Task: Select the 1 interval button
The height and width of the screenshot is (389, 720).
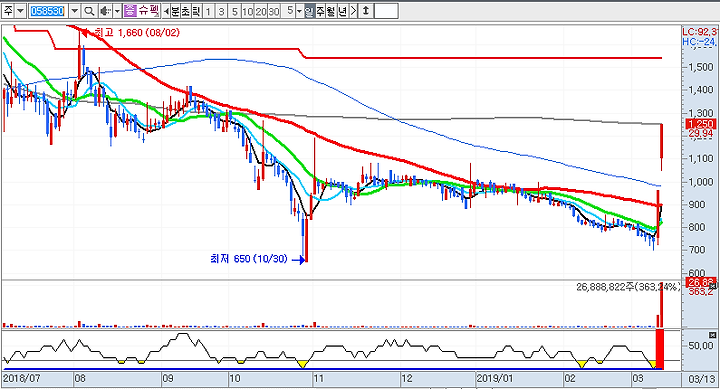Action: click(x=208, y=11)
